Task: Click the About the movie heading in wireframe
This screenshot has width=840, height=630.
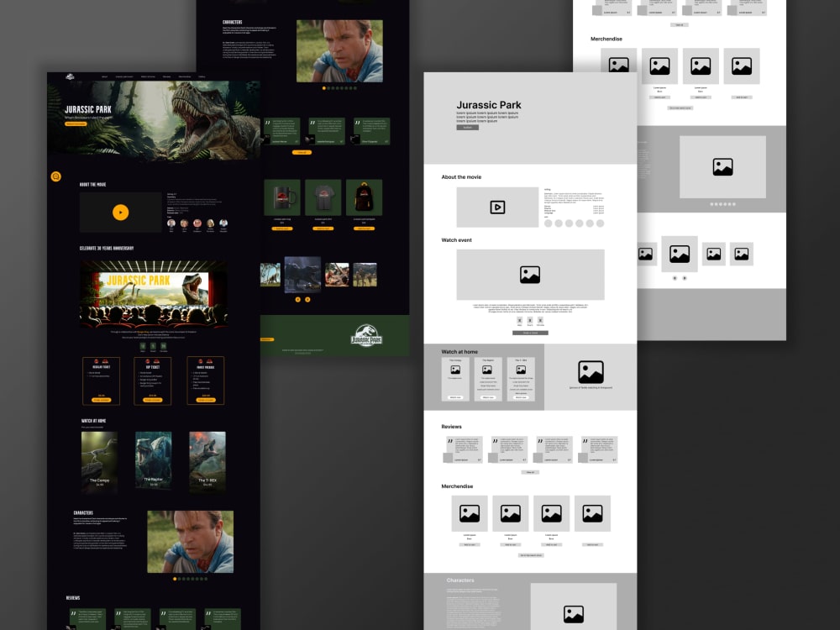Action: [x=461, y=176]
